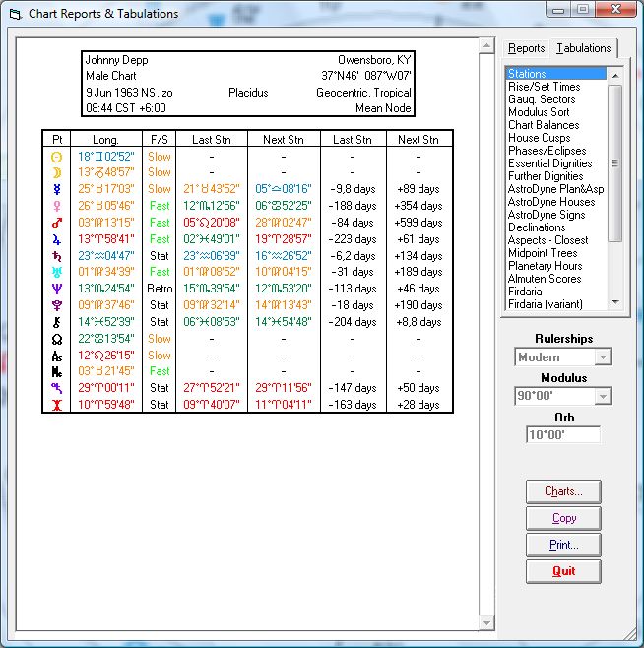Select the Tabulations tab
644x648 pixels.
[x=583, y=48]
